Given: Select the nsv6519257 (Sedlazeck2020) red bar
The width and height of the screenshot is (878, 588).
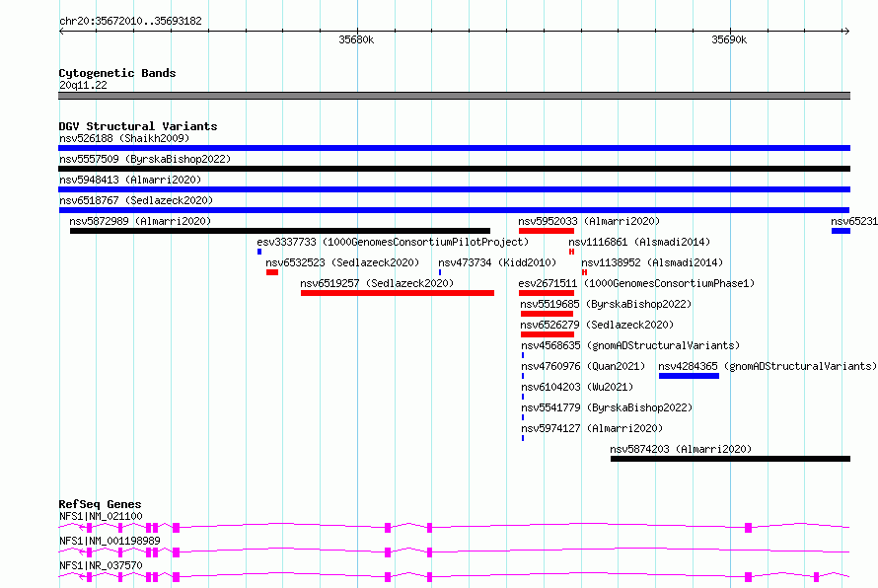Looking at the screenshot, I should (398, 293).
